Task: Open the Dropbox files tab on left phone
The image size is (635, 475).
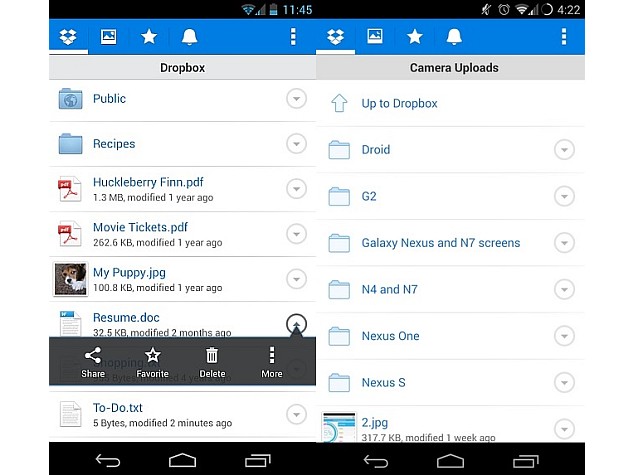Action: click(x=68, y=37)
